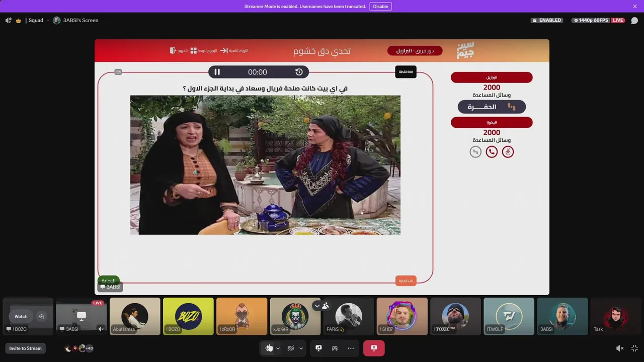Image resolution: width=644 pixels, height=362 pixels.
Task: Select TWOLF participant tile
Action: coord(509,316)
